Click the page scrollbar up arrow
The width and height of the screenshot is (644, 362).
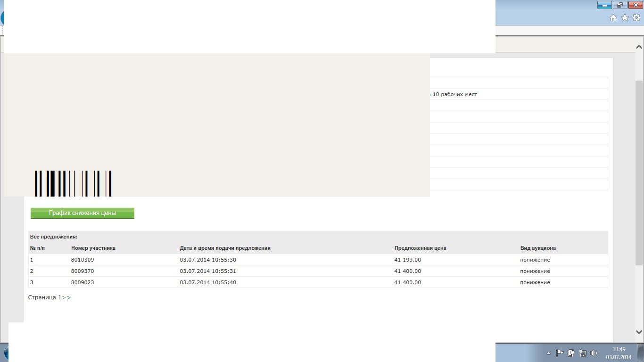[x=639, y=47]
